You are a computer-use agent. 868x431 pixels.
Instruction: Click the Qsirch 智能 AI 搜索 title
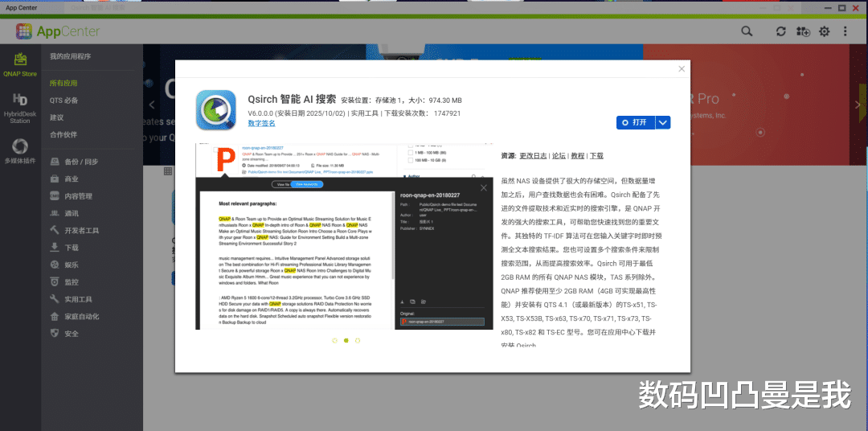292,99
